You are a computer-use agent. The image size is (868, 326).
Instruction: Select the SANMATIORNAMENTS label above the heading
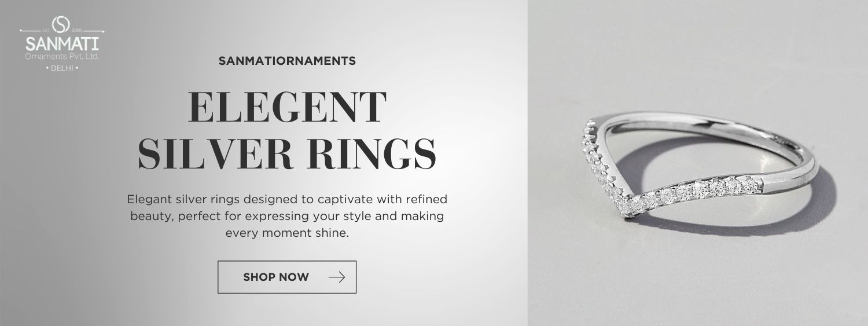click(287, 60)
